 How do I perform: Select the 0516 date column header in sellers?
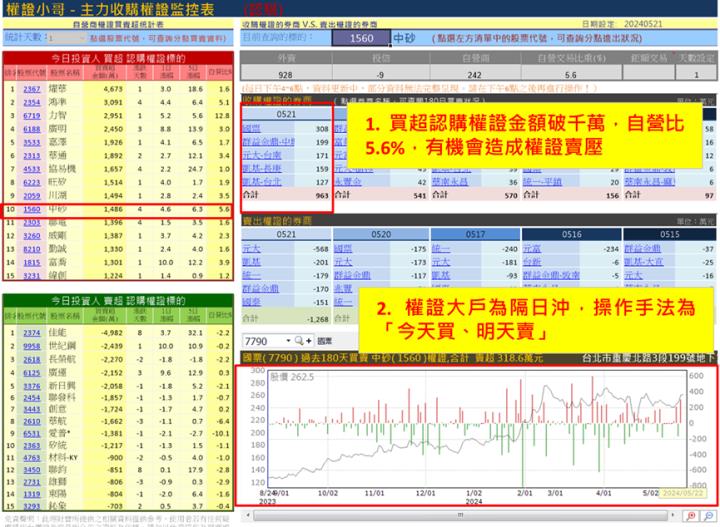[571, 234]
